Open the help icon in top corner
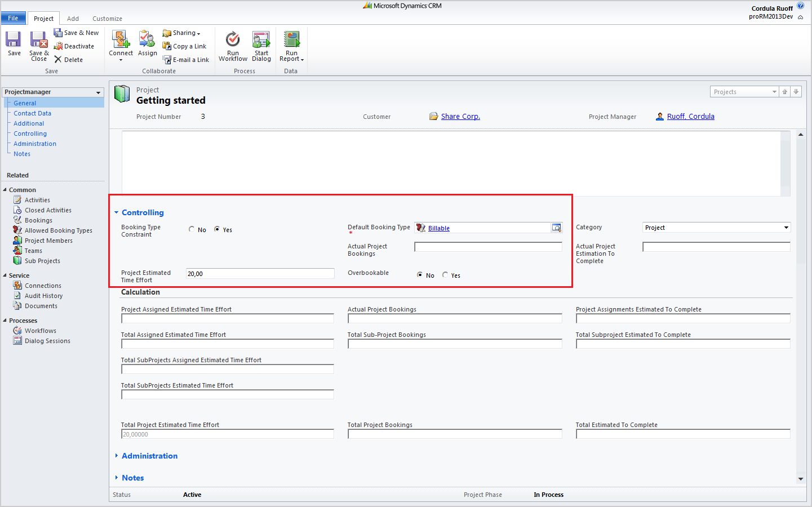This screenshot has width=812, height=507. [x=800, y=6]
